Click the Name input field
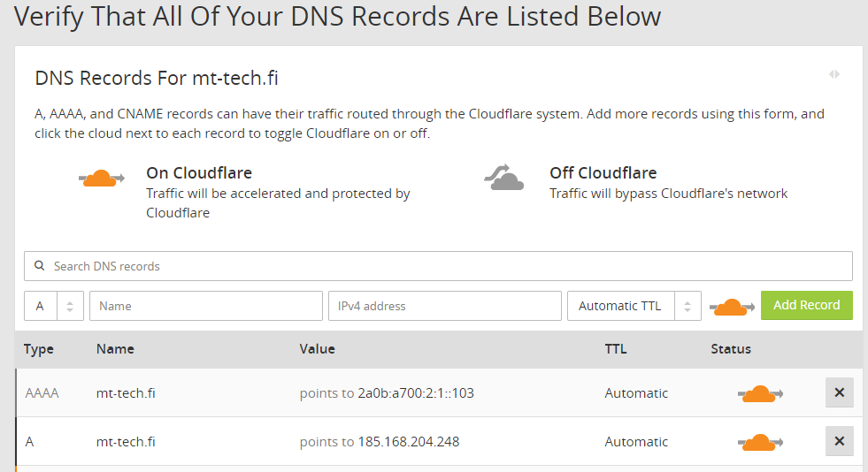 pos(206,306)
